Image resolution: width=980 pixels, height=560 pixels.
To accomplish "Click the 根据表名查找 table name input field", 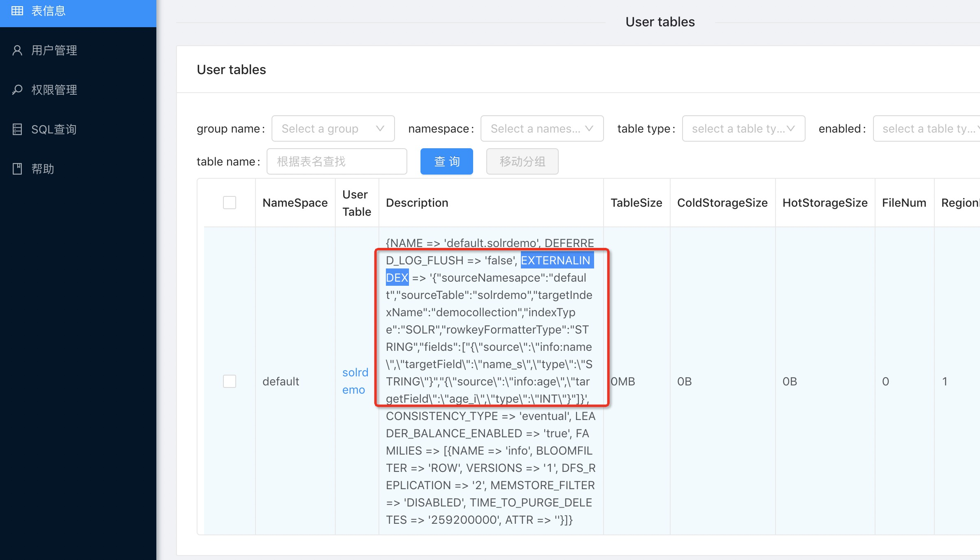I will (x=337, y=161).
